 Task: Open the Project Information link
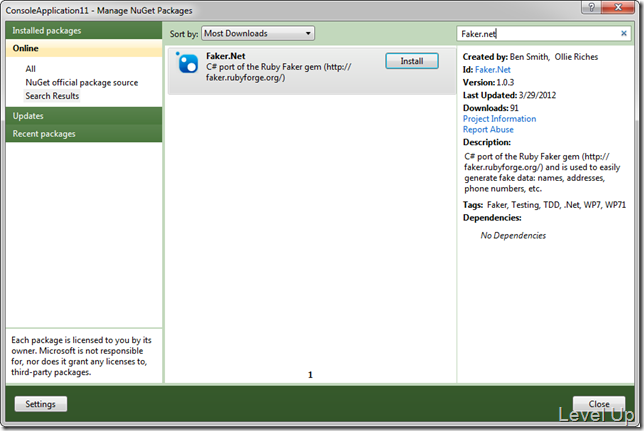pos(499,119)
